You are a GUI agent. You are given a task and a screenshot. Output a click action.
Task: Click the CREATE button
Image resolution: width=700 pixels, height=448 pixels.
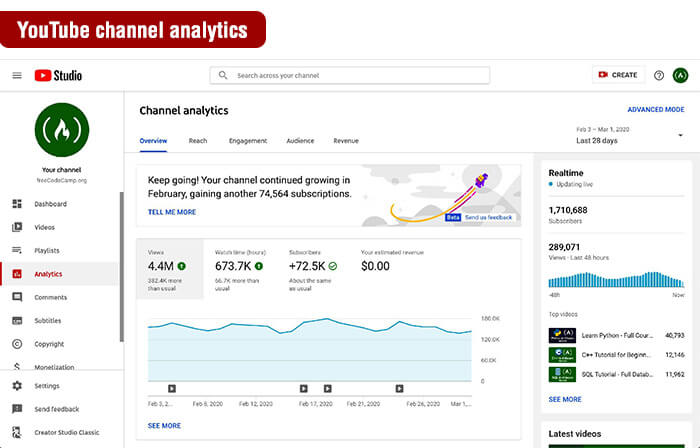pyautogui.click(x=618, y=75)
